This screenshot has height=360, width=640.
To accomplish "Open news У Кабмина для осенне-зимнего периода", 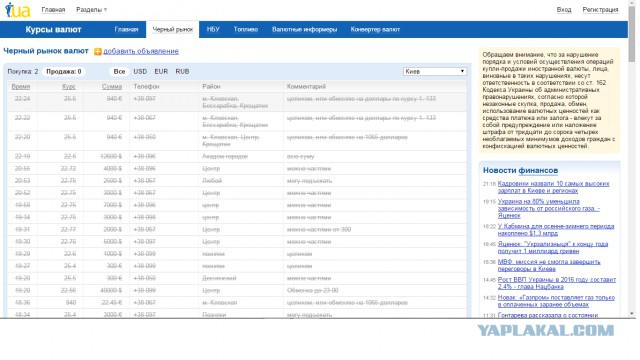I will 556,229.
